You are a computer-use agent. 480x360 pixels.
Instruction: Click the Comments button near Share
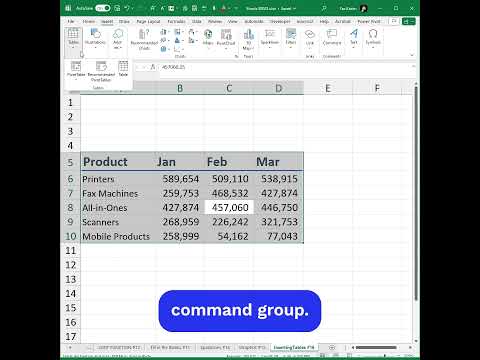394,21
